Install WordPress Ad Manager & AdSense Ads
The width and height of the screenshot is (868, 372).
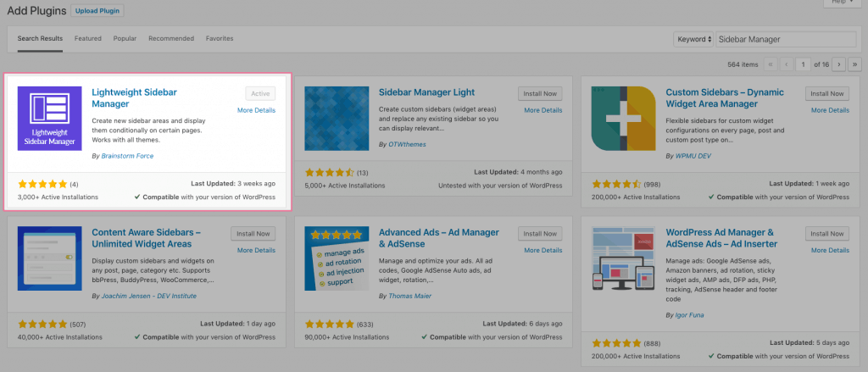(827, 234)
